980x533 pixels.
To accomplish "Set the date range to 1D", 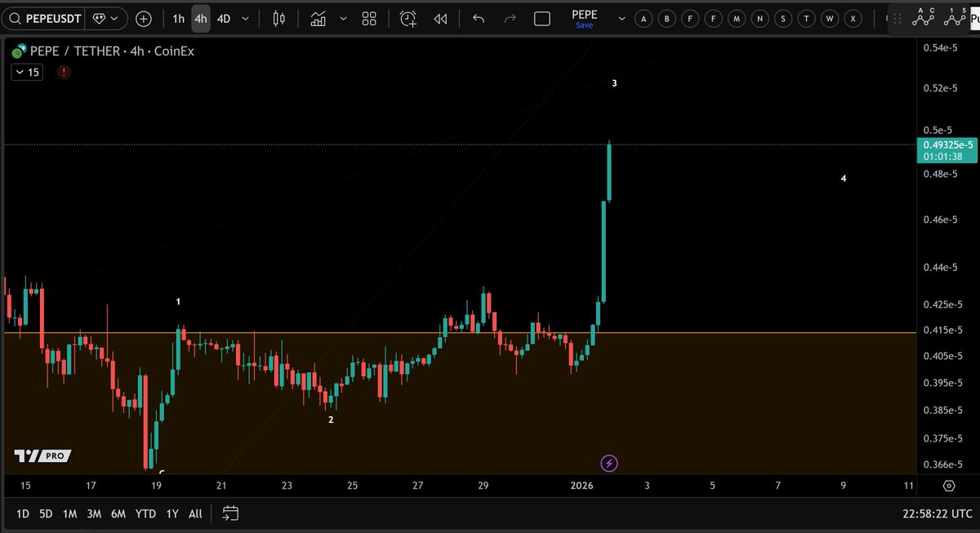I will tap(23, 513).
